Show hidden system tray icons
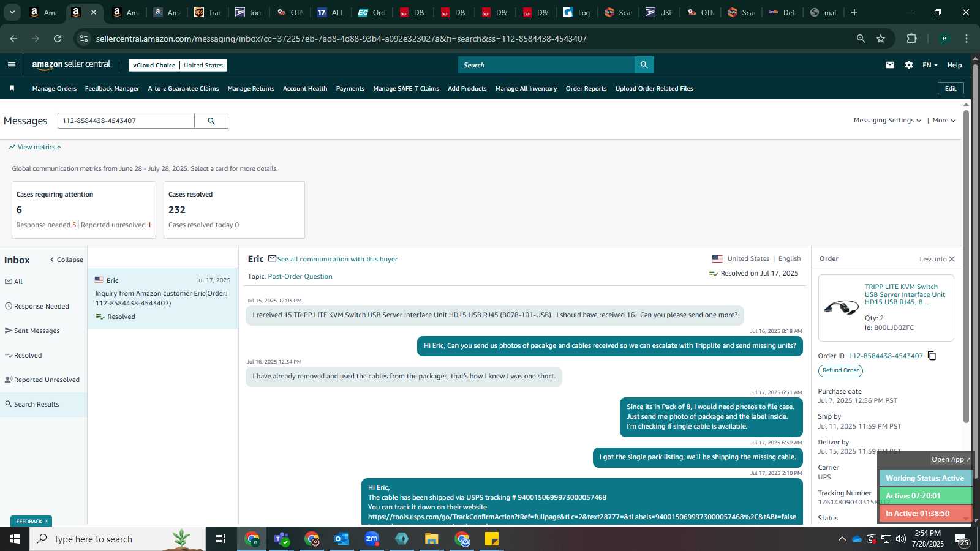 point(842,539)
